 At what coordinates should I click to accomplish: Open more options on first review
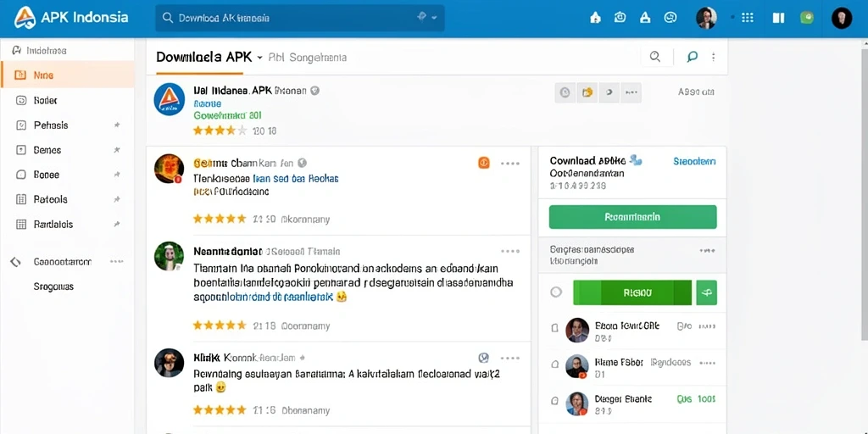point(509,164)
